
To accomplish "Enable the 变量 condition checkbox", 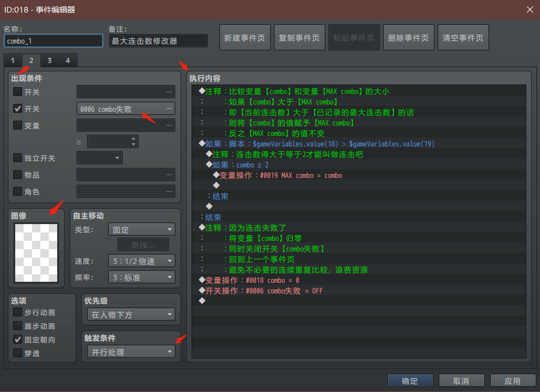I will (x=17, y=125).
